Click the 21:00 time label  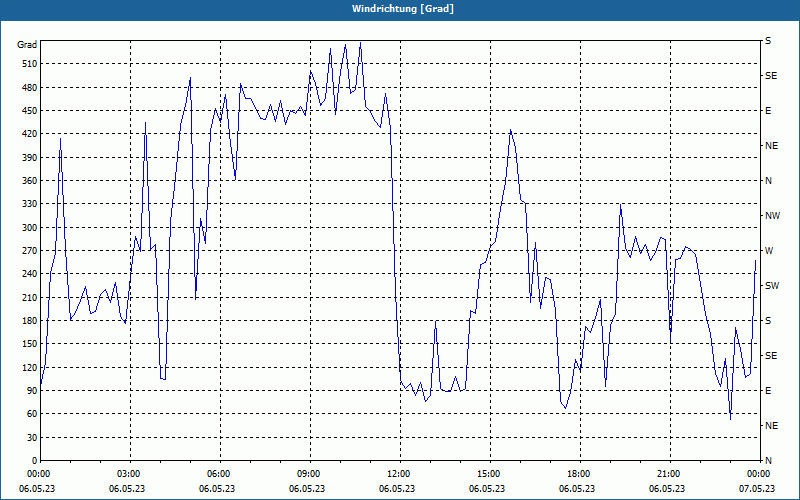coord(667,473)
